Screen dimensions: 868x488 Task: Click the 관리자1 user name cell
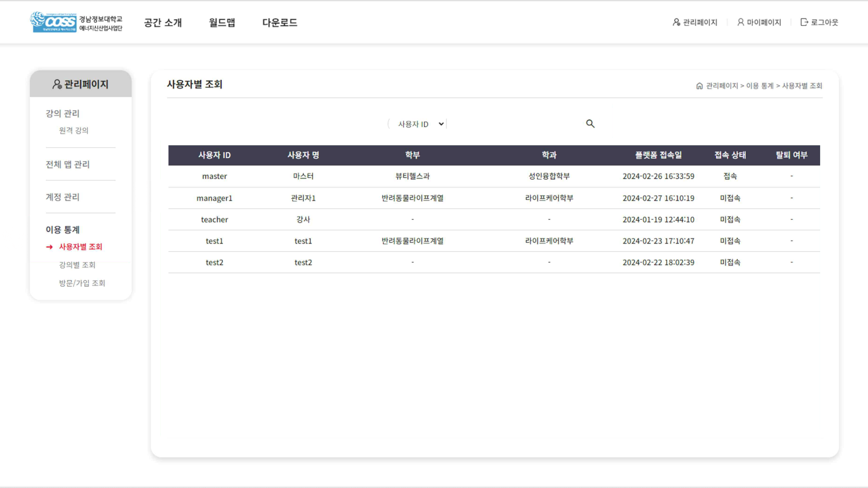(303, 198)
